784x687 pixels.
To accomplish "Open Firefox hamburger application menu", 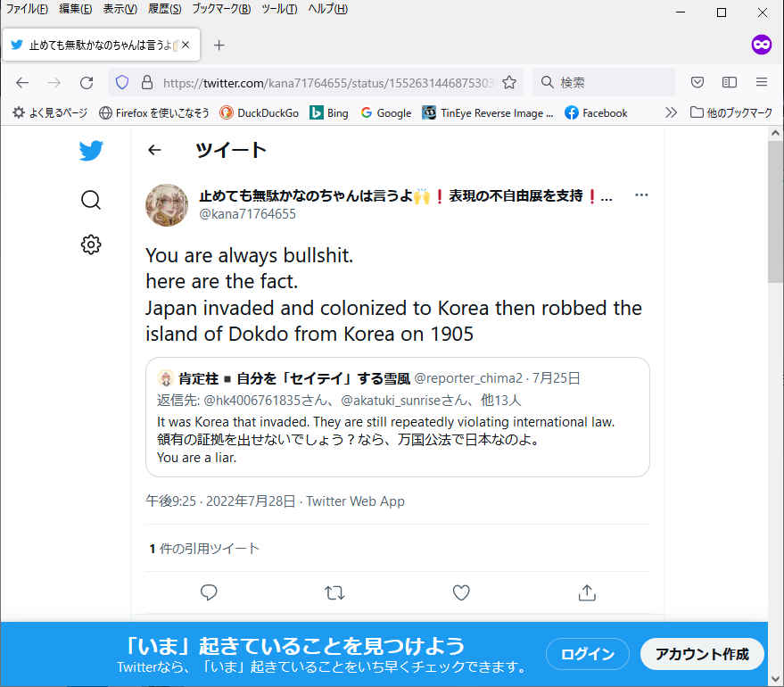I will [x=762, y=82].
